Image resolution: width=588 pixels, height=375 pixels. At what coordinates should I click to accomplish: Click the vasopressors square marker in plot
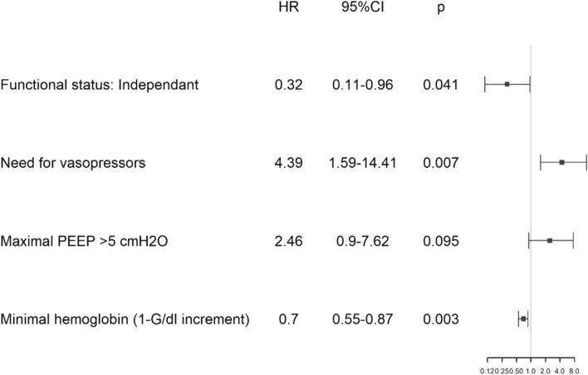click(562, 162)
